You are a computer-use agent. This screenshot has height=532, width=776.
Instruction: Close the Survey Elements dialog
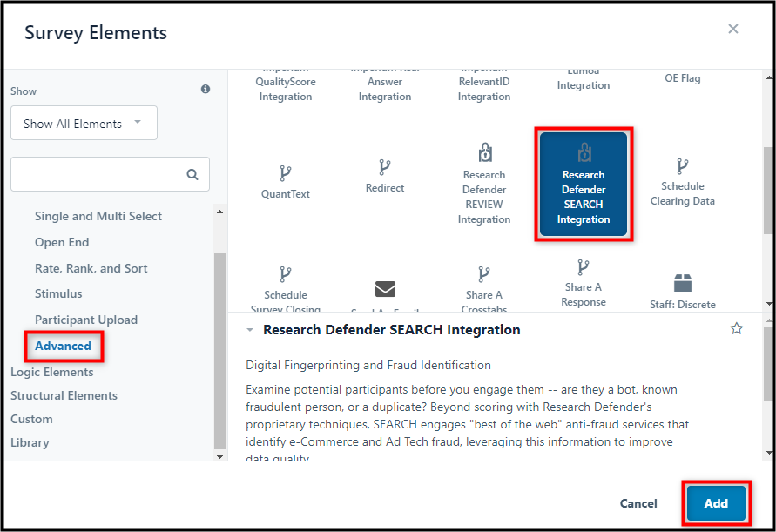coord(733,29)
